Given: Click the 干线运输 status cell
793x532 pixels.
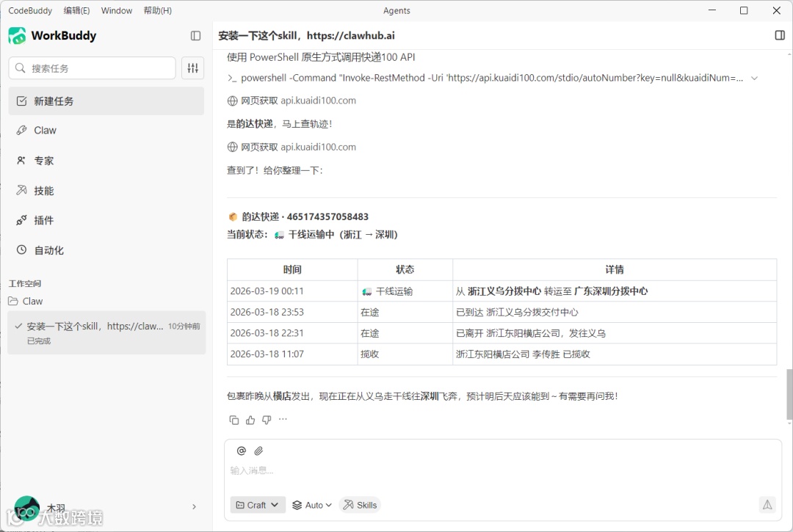Looking at the screenshot, I should 405,291.
